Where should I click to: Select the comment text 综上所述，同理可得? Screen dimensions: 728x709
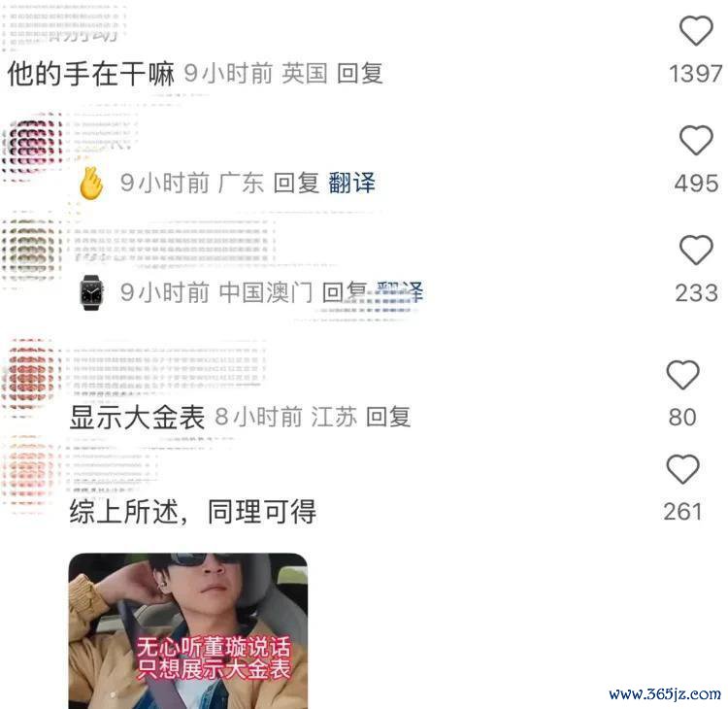click(x=193, y=512)
